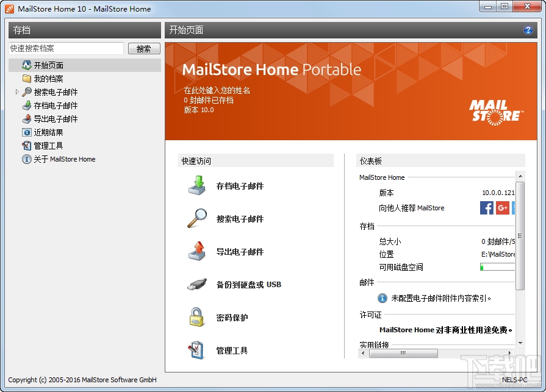Click the dashboard scroll up arrow
546x392 pixels.
coord(520,176)
